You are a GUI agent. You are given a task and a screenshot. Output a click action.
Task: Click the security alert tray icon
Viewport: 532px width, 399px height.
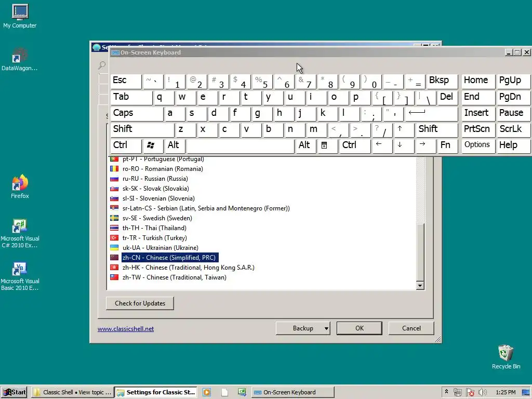(x=470, y=393)
